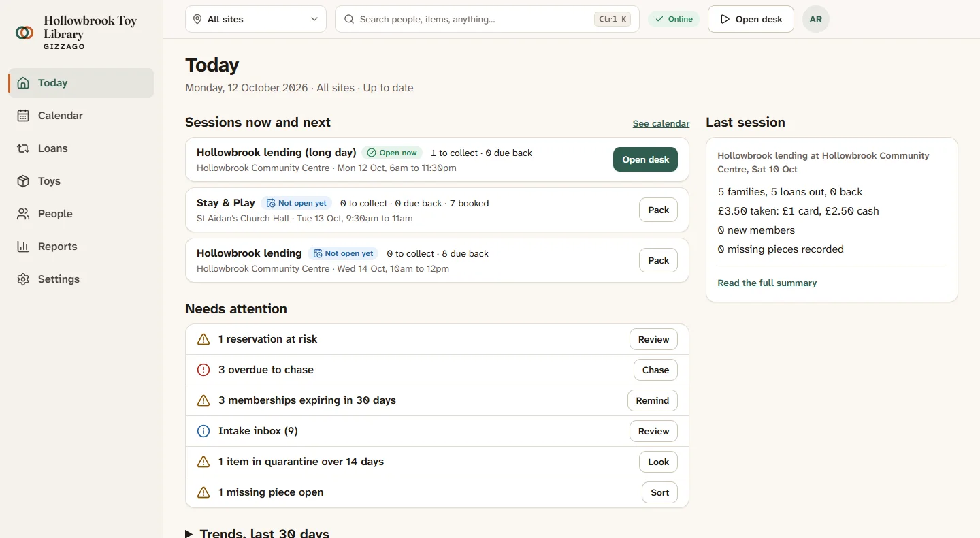Screen dimensions: 980x538
Task: Click the warning icon beside missing piece open
Action: point(203,492)
